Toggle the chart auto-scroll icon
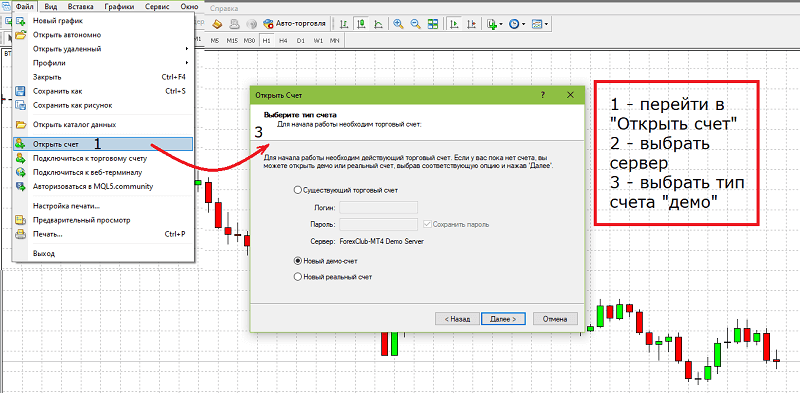800x393 pixels. click(x=454, y=23)
